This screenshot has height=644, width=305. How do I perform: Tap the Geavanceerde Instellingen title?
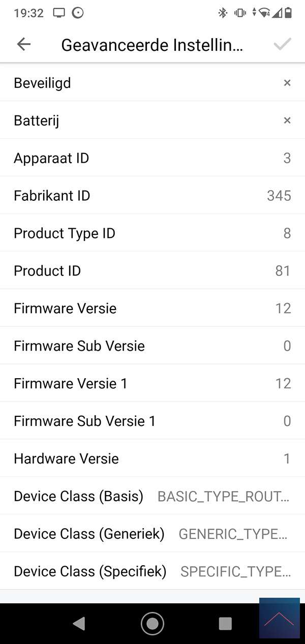point(152,45)
